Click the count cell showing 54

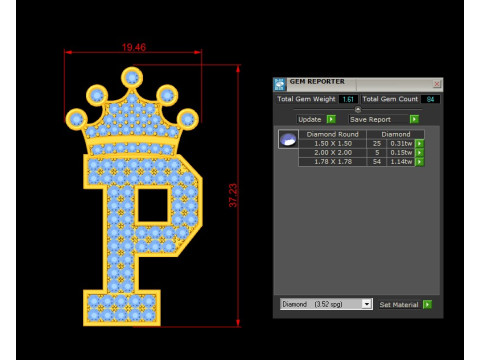click(377, 162)
